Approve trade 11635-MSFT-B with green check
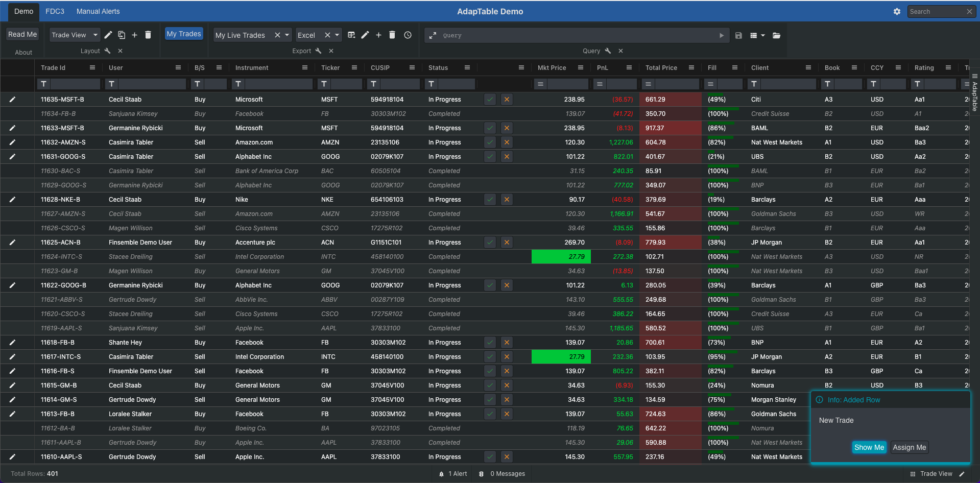This screenshot has height=483, width=980. pyautogui.click(x=490, y=99)
